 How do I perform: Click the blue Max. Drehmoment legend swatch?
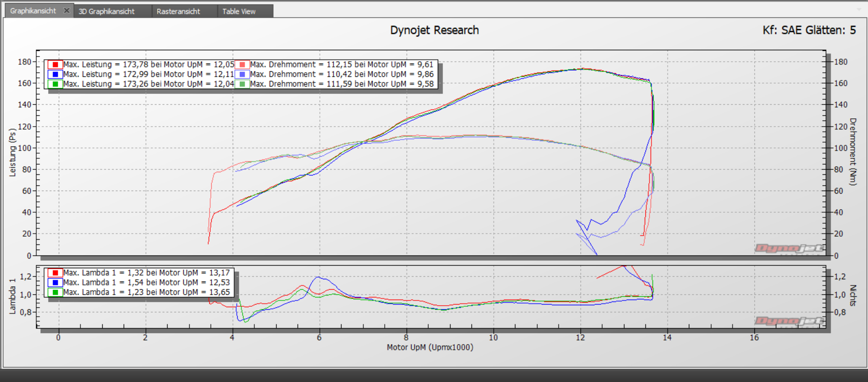pos(242,74)
